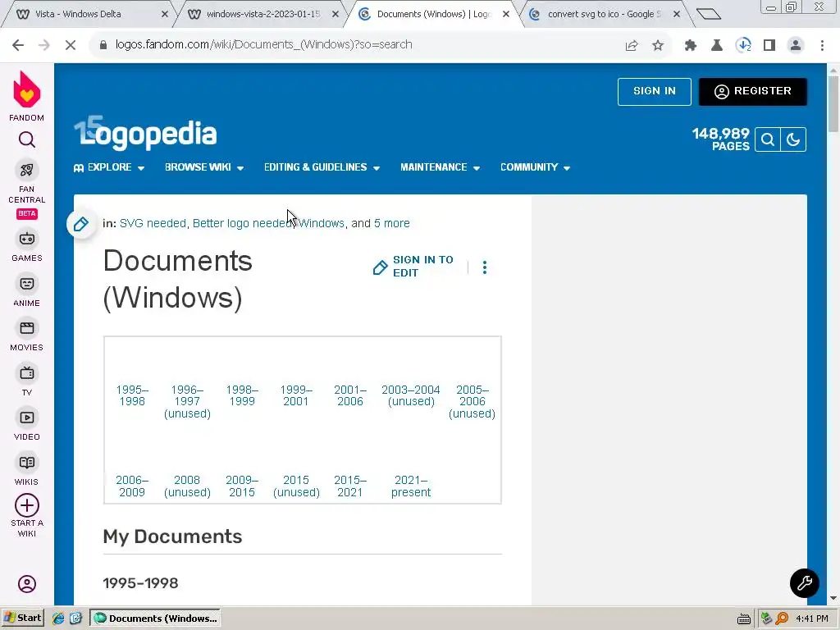Bookmark this page with the star icon
840x630 pixels.
(x=658, y=46)
